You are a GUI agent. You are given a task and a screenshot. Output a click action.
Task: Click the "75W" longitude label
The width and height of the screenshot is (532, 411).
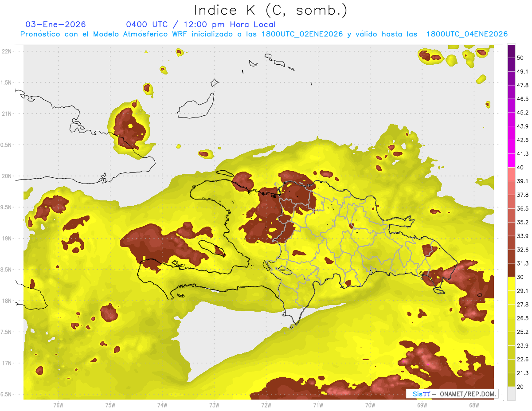(110, 405)
